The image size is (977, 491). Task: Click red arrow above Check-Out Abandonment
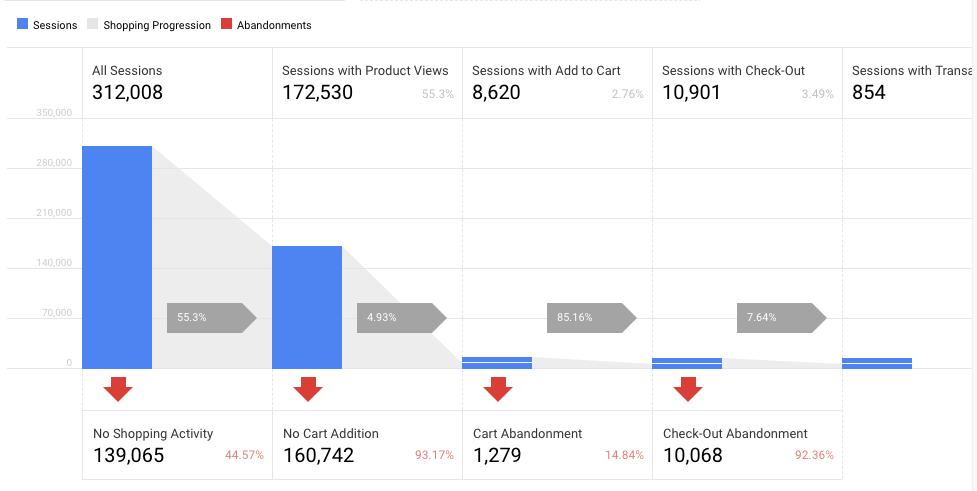tap(688, 389)
